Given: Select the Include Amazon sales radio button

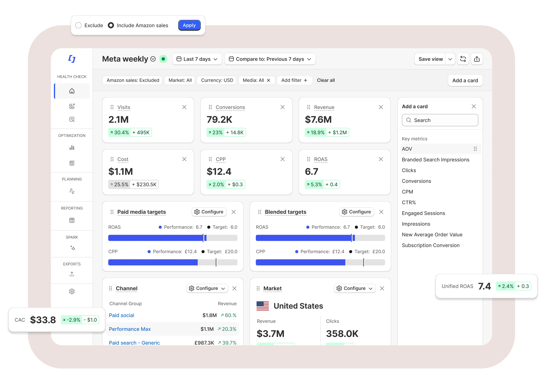Looking at the screenshot, I should [x=111, y=25].
